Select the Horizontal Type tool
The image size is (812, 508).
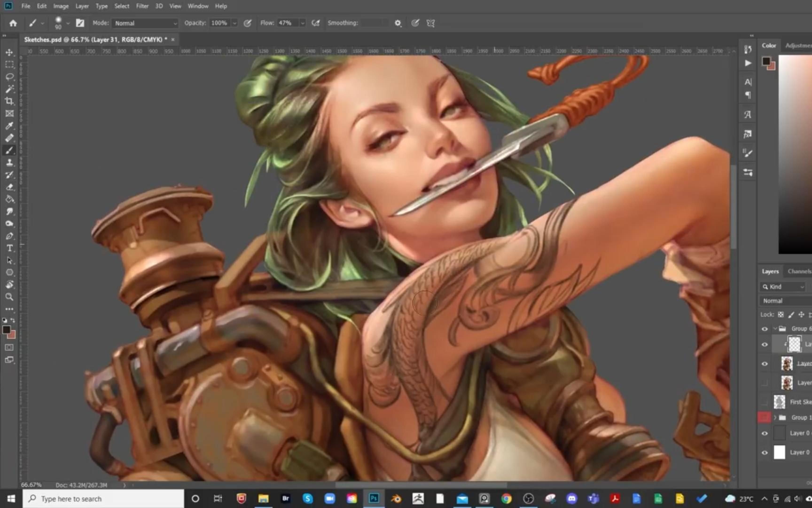pyautogui.click(x=9, y=248)
